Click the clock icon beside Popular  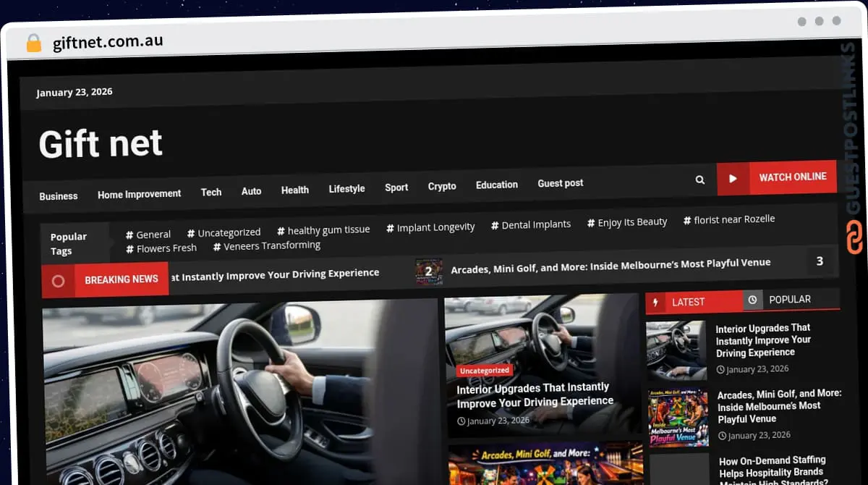(x=752, y=299)
